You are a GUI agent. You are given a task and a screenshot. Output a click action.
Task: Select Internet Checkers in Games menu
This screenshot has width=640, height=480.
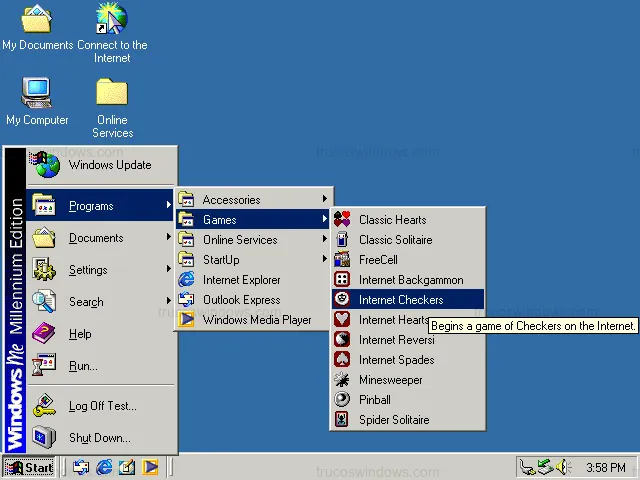pos(400,300)
